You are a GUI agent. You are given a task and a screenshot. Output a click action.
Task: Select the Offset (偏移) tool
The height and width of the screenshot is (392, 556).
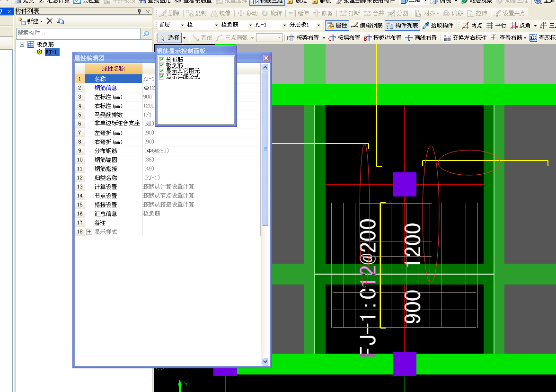[453, 13]
